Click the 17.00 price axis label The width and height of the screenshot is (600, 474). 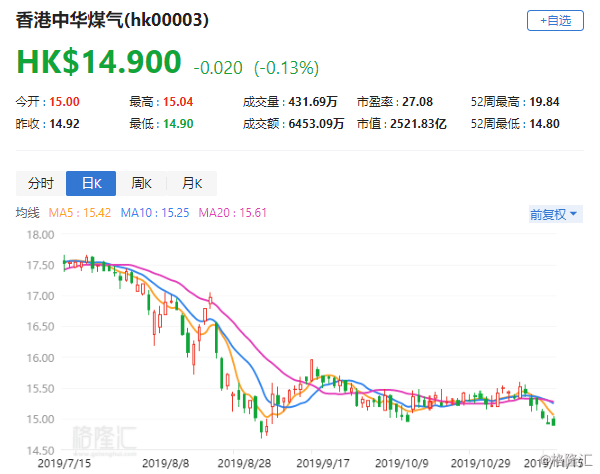tap(40, 296)
